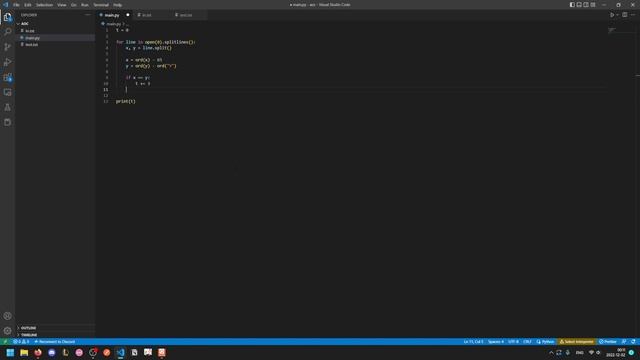Open the Run and Debug view
Screen dimensions: 640x360
tap(7, 62)
